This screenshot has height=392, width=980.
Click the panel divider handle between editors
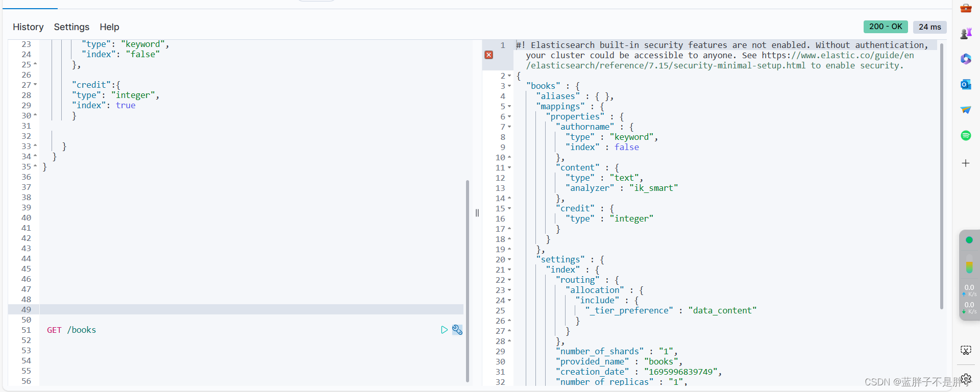point(477,213)
